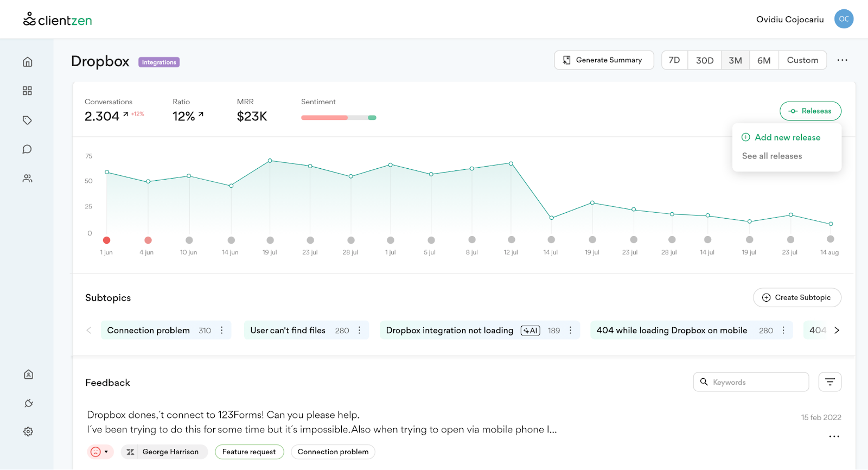
Task: Select the User can't find files subtopic chip
Action: tap(307, 330)
